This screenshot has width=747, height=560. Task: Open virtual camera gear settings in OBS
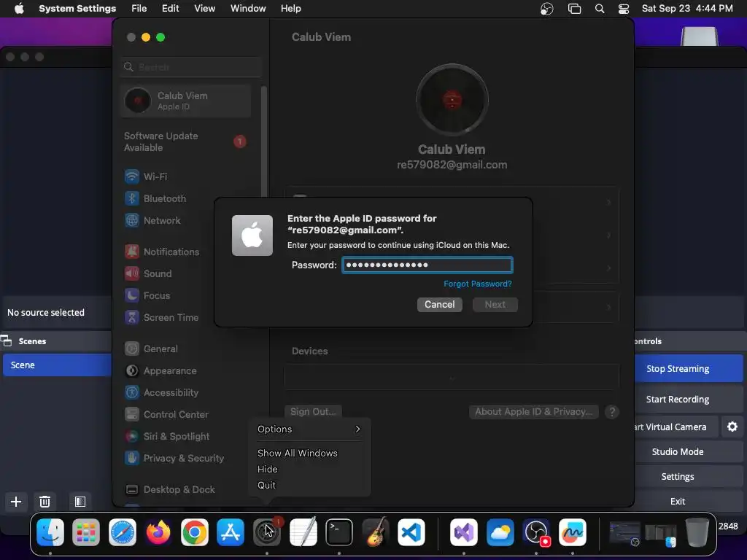[x=732, y=427]
